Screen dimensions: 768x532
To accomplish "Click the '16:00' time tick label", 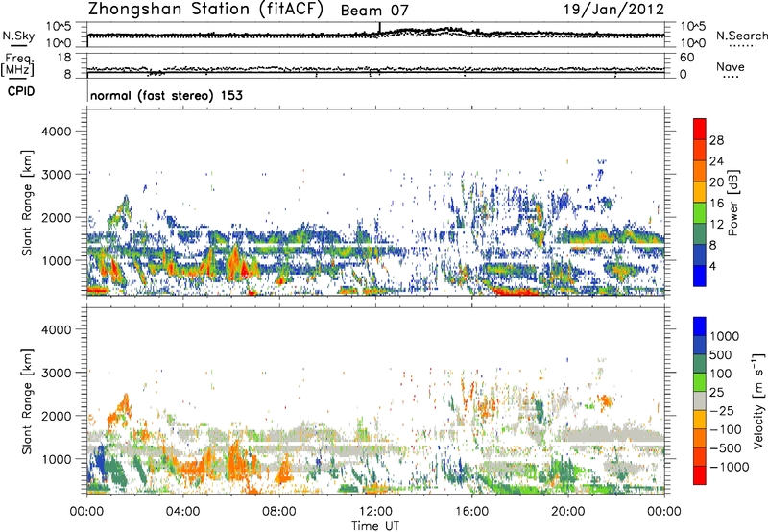I will pyautogui.click(x=471, y=512).
